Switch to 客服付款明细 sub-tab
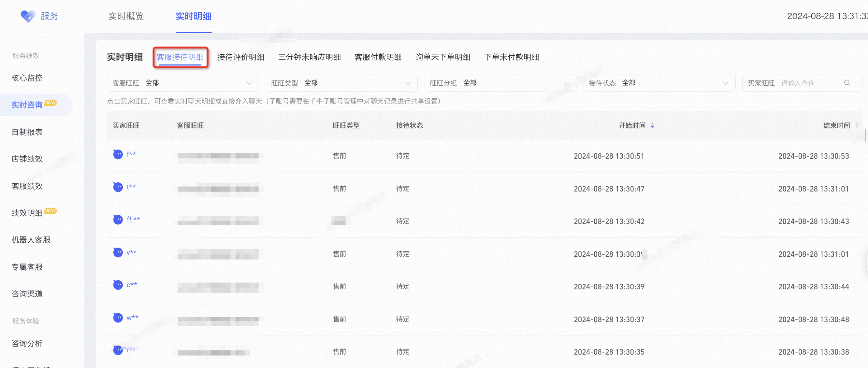The height and width of the screenshot is (368, 868). (x=378, y=57)
